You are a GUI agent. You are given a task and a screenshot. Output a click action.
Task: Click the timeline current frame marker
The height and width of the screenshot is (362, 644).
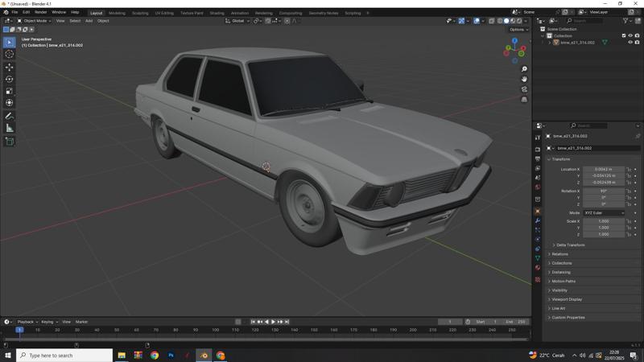pyautogui.click(x=19, y=330)
